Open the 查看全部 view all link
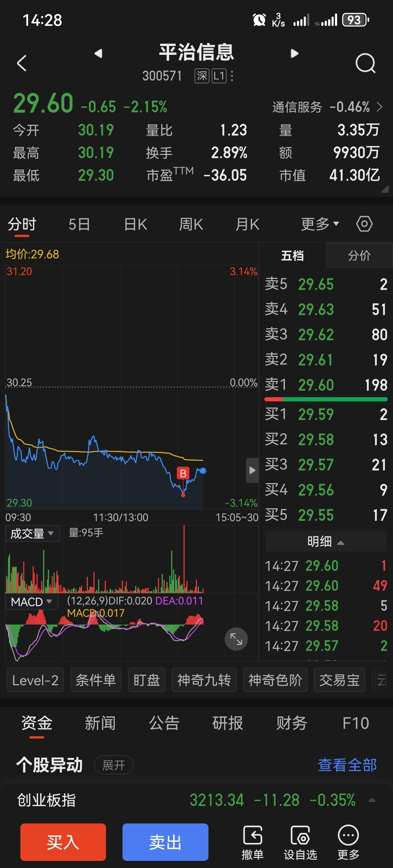 click(347, 765)
